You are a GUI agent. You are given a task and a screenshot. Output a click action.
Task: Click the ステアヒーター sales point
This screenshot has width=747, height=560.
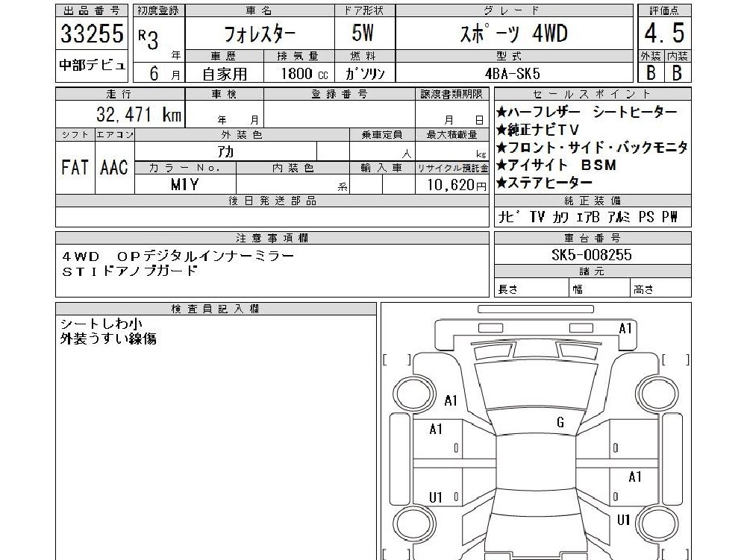pyautogui.click(x=544, y=183)
